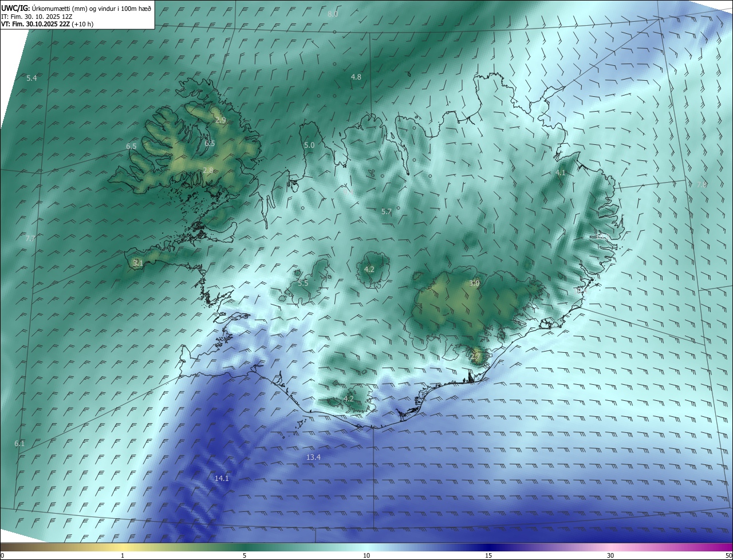The image size is (733, 560).
Task: Click the 13.4 value label
Action: pyautogui.click(x=313, y=457)
